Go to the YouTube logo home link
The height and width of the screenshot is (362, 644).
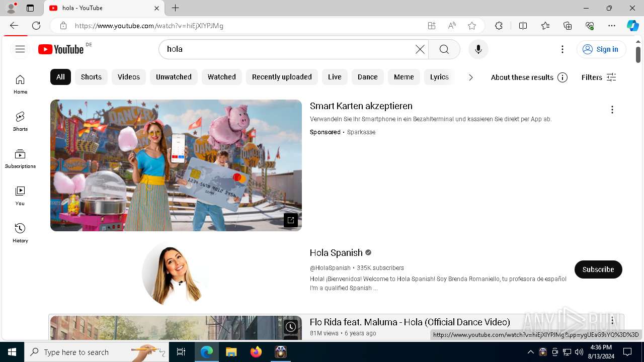pyautogui.click(x=61, y=49)
